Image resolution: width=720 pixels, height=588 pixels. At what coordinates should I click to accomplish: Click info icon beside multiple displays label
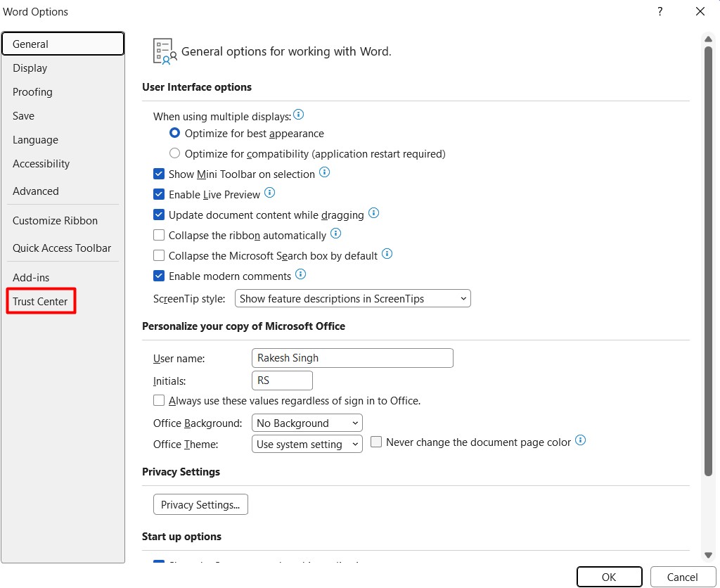click(x=298, y=115)
